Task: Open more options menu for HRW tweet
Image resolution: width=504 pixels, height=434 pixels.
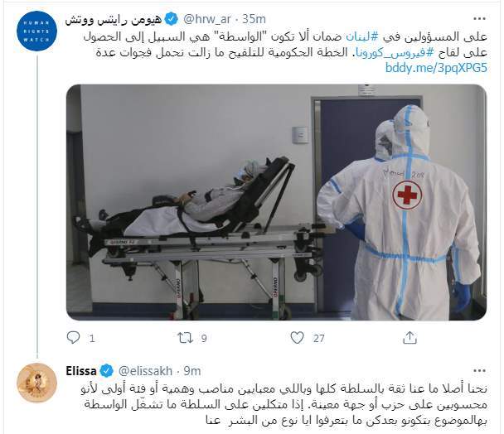Action: click(x=479, y=19)
